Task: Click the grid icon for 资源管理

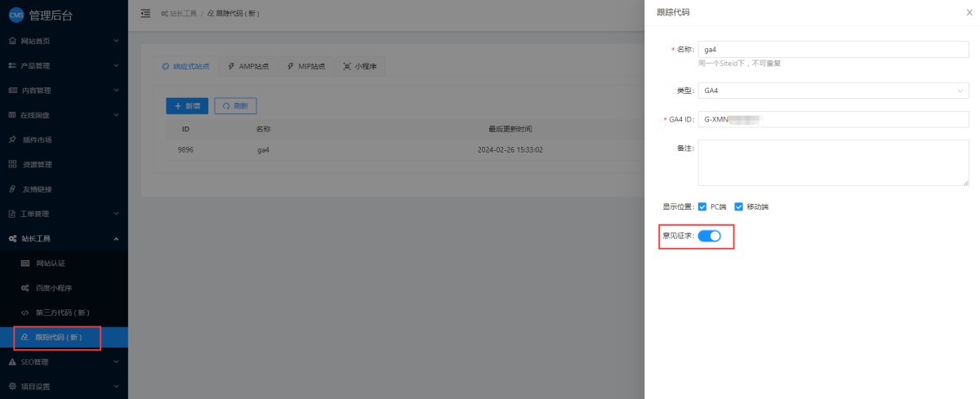Action: click(x=12, y=164)
